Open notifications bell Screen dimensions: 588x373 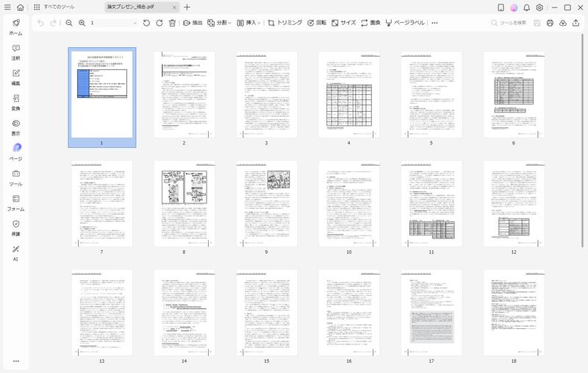tap(527, 7)
